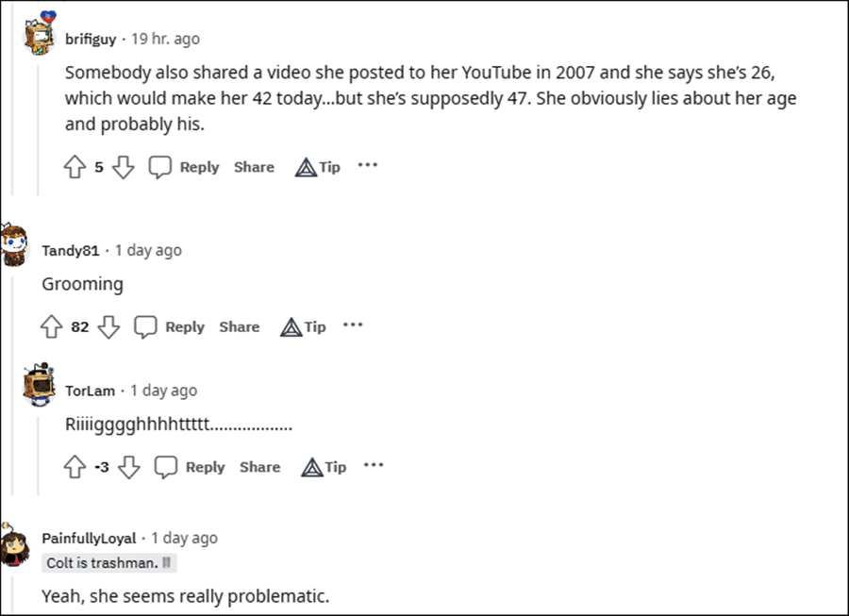849x616 pixels.
Task: Downvote brifiguy's comment about her age
Action: click(124, 166)
